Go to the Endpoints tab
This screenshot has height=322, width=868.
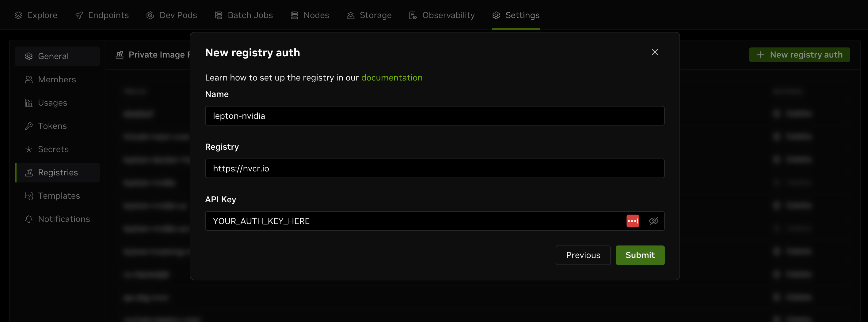[102, 15]
